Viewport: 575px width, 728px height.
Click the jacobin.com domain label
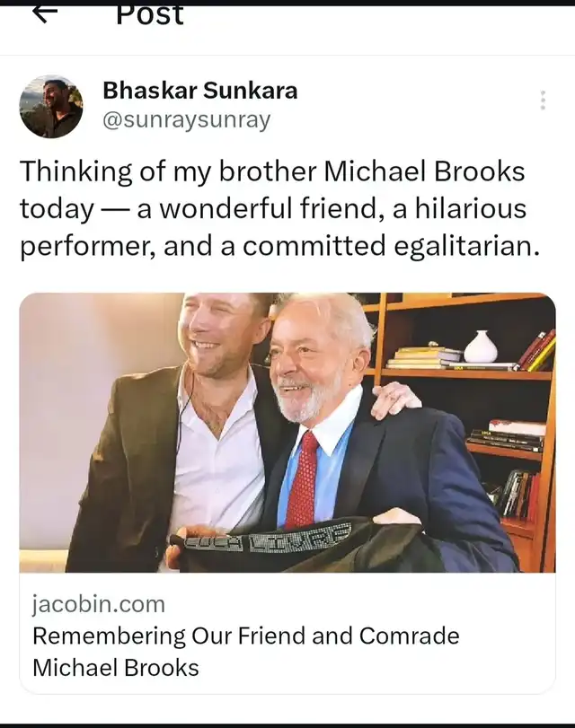coord(99,604)
